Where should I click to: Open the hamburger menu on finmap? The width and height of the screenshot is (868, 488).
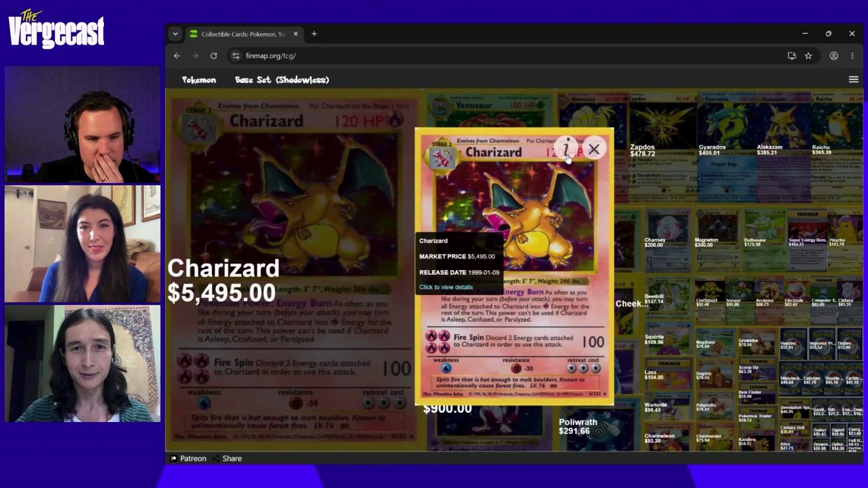click(853, 80)
